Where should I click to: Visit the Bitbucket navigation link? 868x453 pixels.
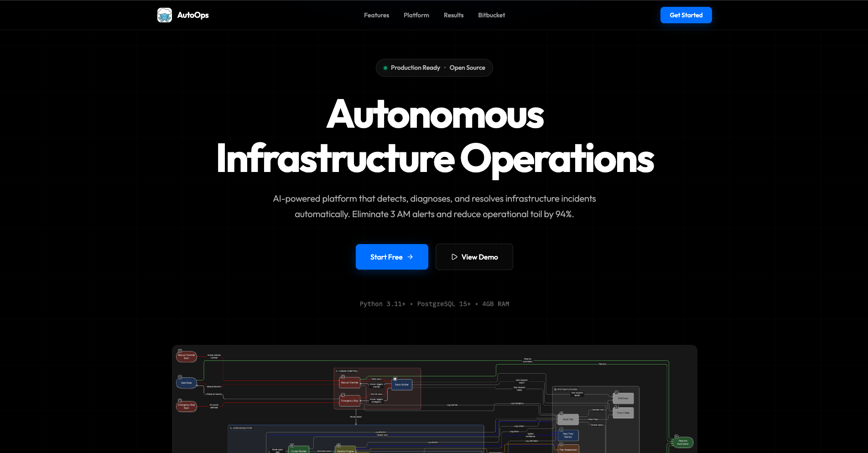pyautogui.click(x=491, y=15)
